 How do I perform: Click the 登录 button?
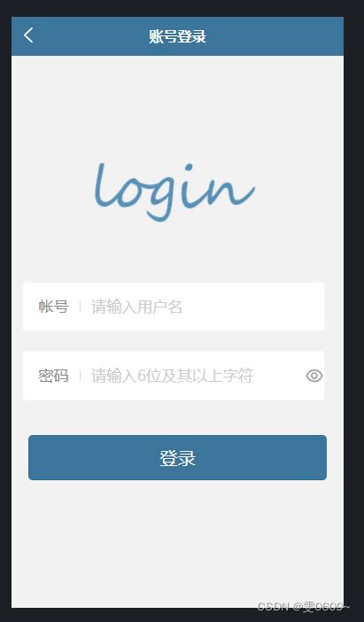point(177,457)
